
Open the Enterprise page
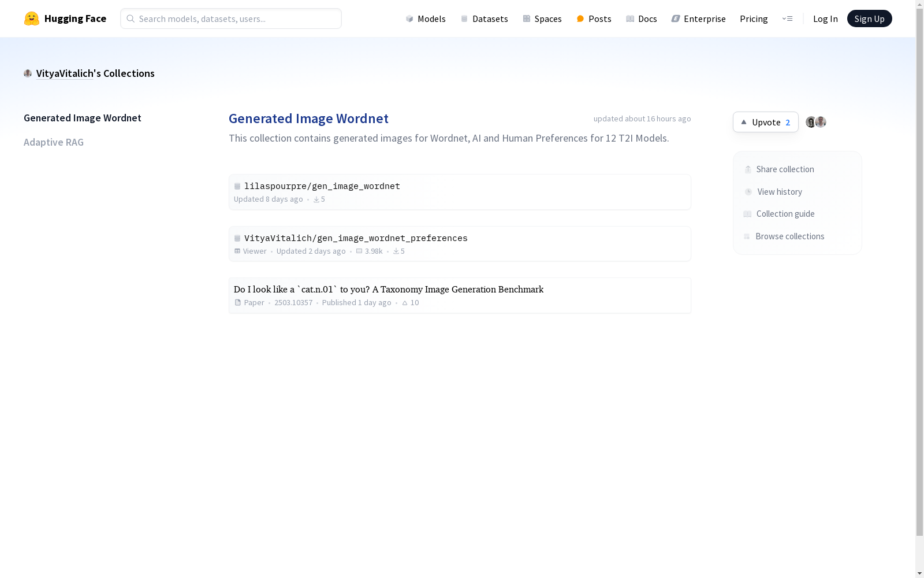pos(698,18)
